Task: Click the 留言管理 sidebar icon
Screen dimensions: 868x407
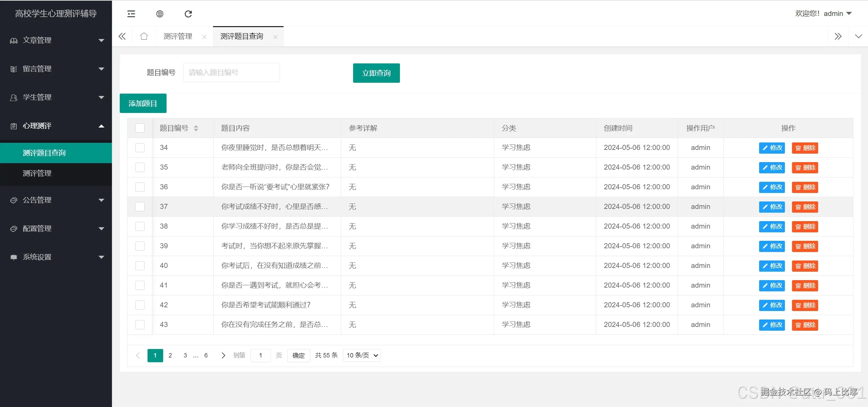Action: click(14, 69)
